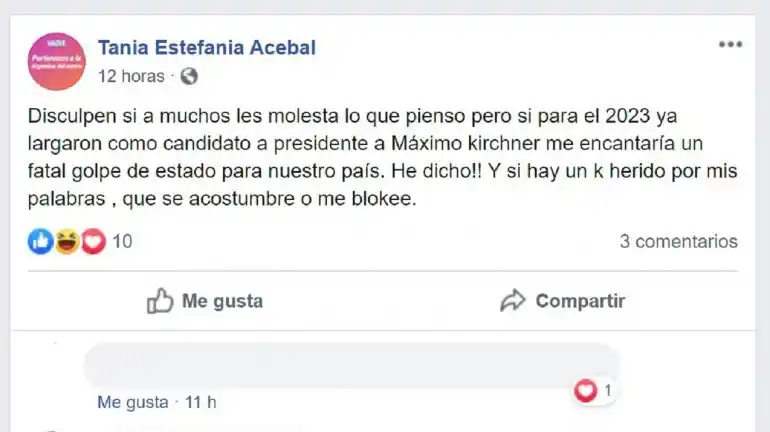Click the "12 horas" post timestamp
770x432 pixels.
click(131, 76)
